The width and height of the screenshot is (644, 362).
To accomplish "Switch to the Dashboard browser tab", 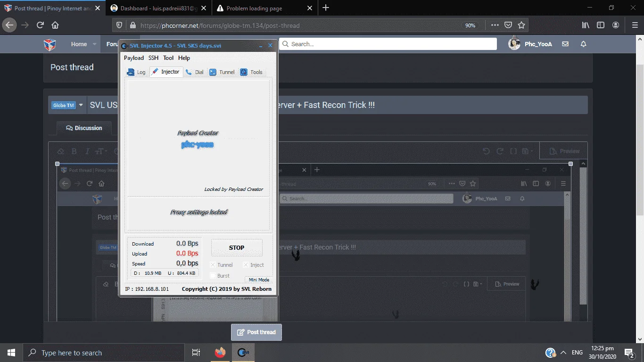I will [159, 8].
